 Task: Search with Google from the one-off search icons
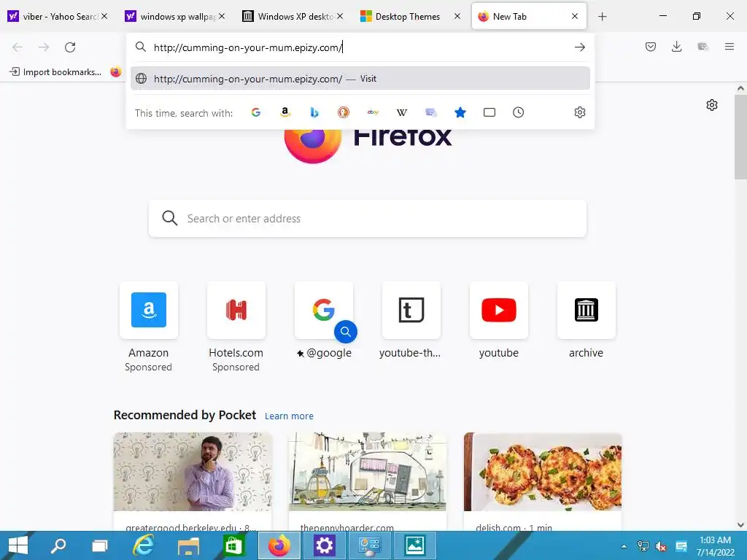point(256,112)
